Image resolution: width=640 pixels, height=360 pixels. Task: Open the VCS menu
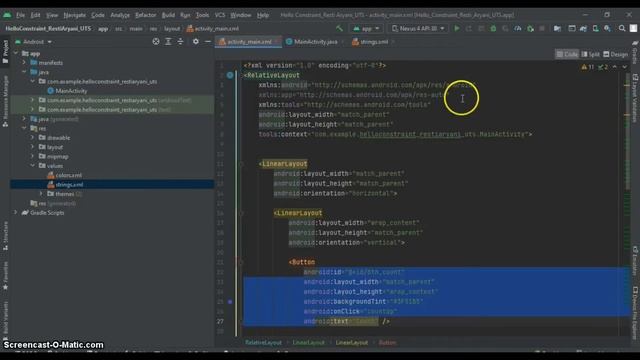(x=220, y=15)
